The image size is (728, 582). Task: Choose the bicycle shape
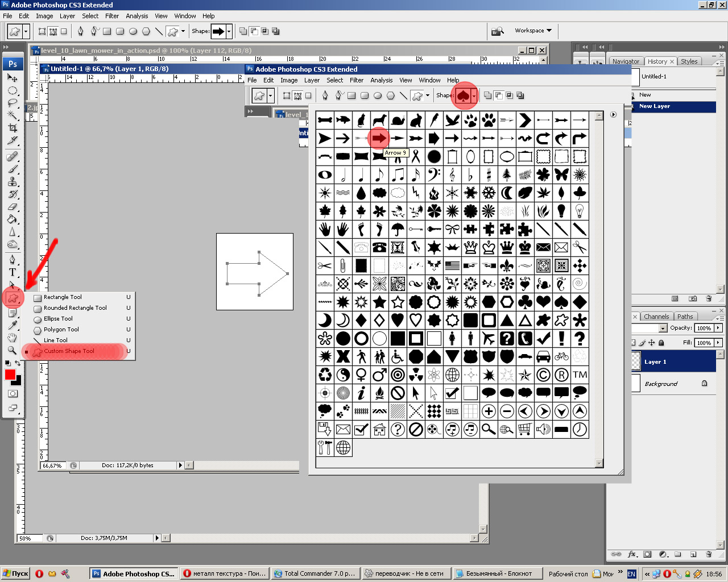[x=561, y=356]
